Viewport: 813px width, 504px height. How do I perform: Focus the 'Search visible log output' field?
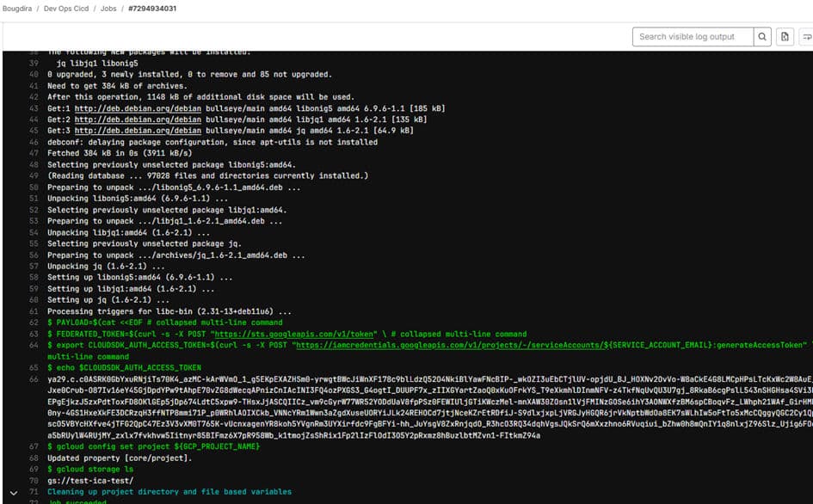(x=693, y=37)
